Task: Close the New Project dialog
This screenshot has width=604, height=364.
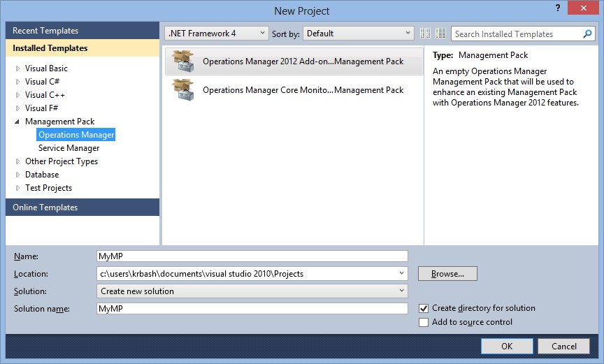Action: point(583,8)
